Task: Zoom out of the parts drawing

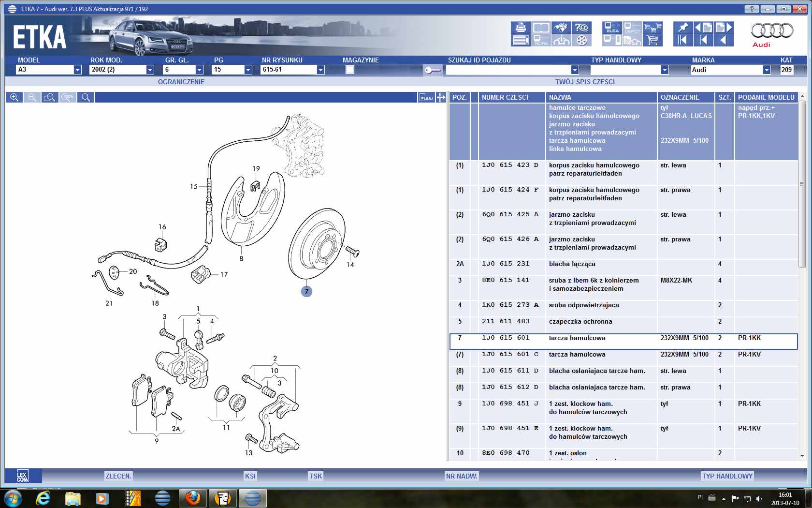Action: pos(32,97)
